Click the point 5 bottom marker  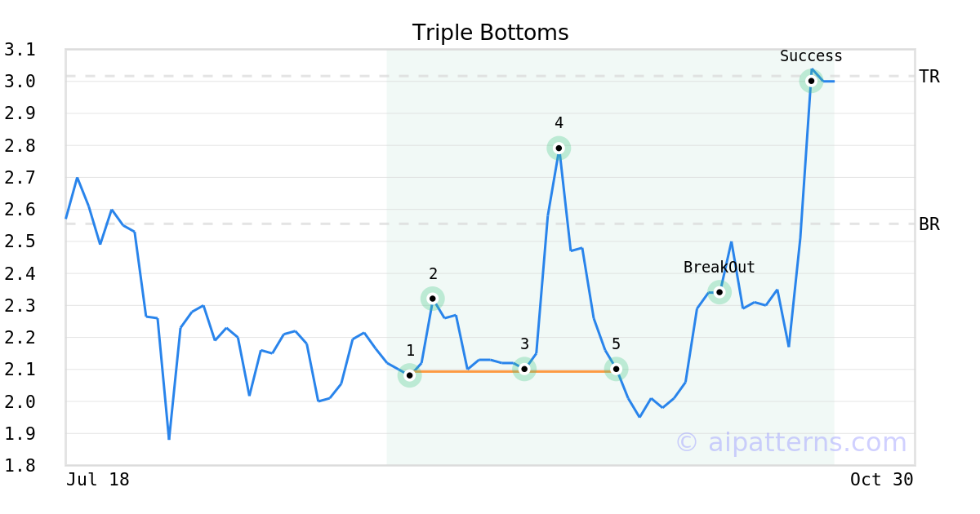point(617,369)
